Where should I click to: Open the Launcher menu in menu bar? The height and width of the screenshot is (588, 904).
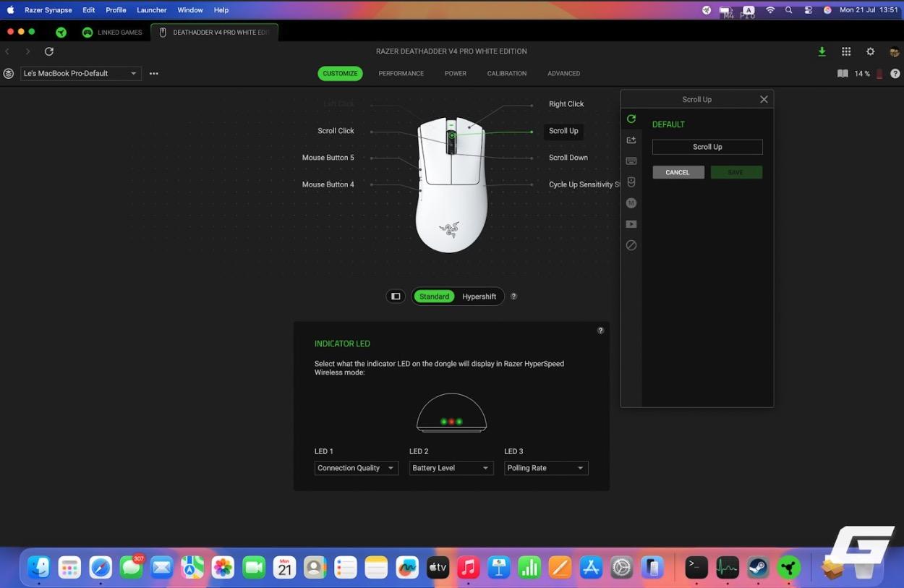pos(152,10)
